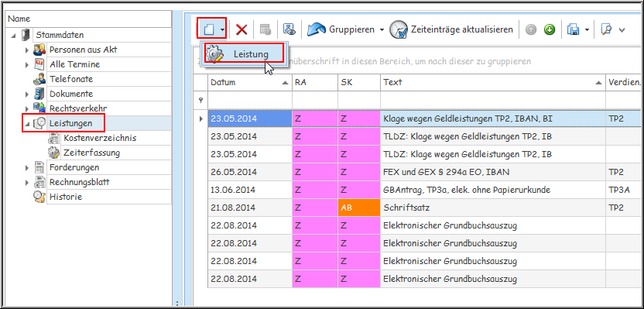Open the Gruppieren dropdown arrow
The image size is (644, 309).
click(382, 29)
